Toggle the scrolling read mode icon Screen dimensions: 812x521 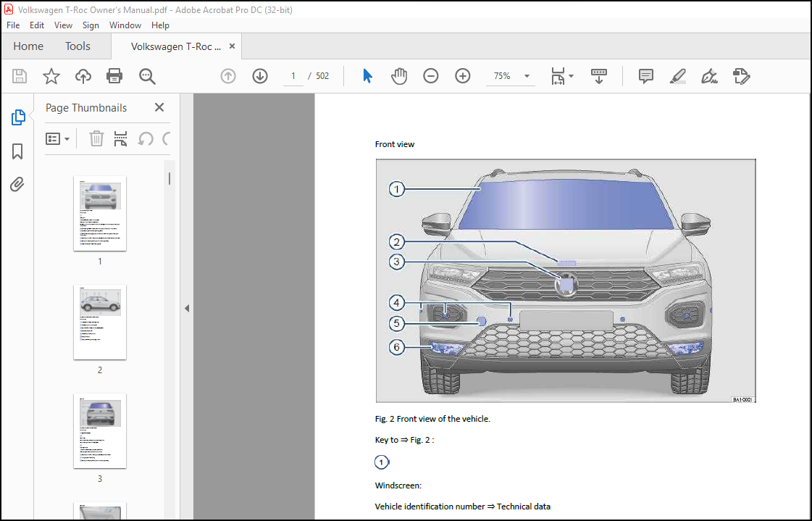click(x=598, y=76)
